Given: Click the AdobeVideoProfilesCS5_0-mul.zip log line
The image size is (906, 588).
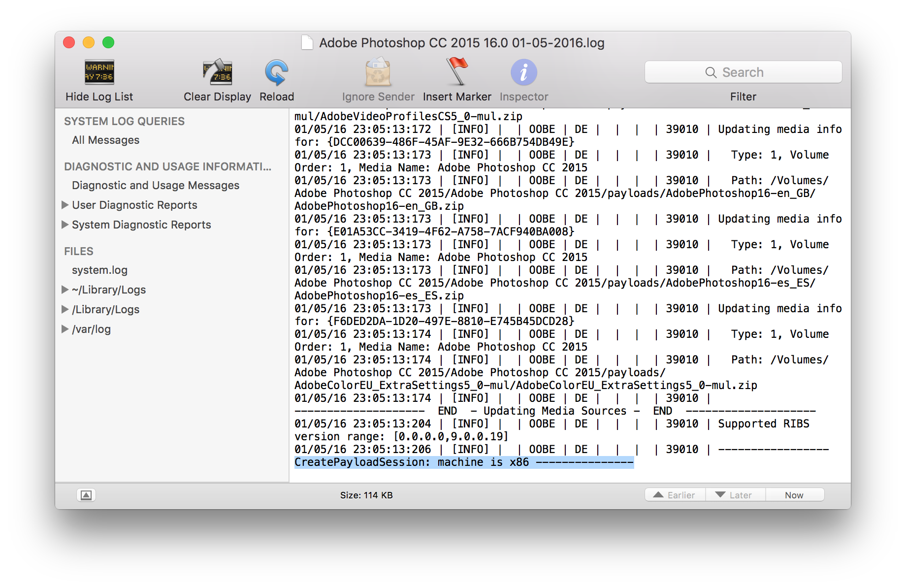Looking at the screenshot, I should click(408, 116).
